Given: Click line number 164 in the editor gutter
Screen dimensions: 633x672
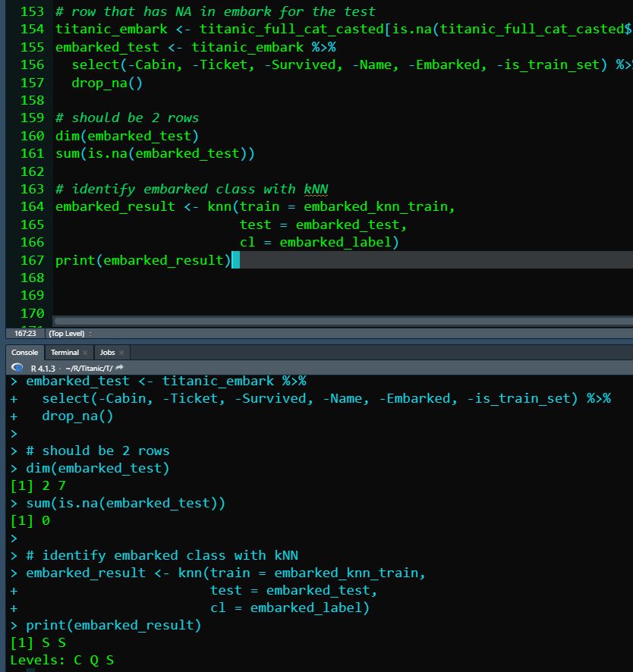Looking at the screenshot, I should [31, 207].
